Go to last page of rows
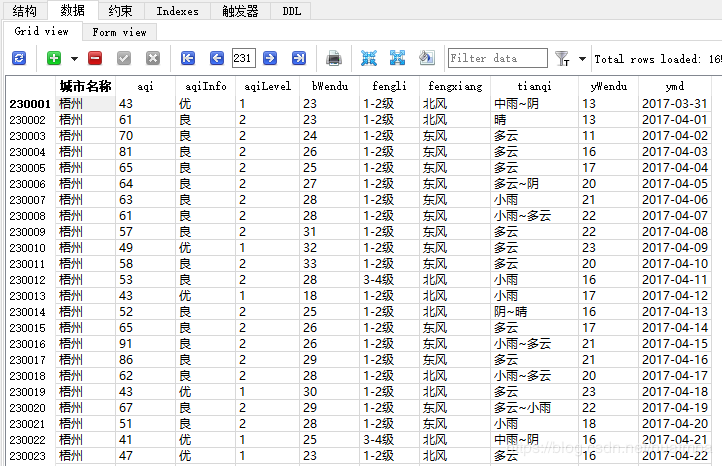This screenshot has width=722, height=466. point(299,58)
